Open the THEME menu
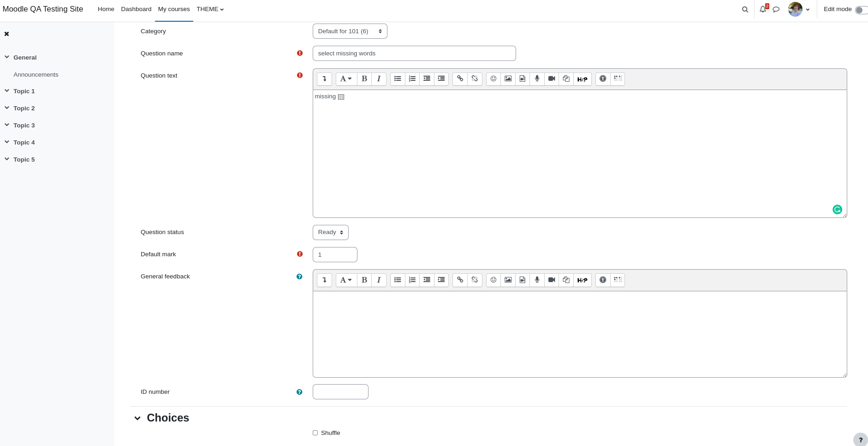This screenshot has height=446, width=868. click(210, 9)
